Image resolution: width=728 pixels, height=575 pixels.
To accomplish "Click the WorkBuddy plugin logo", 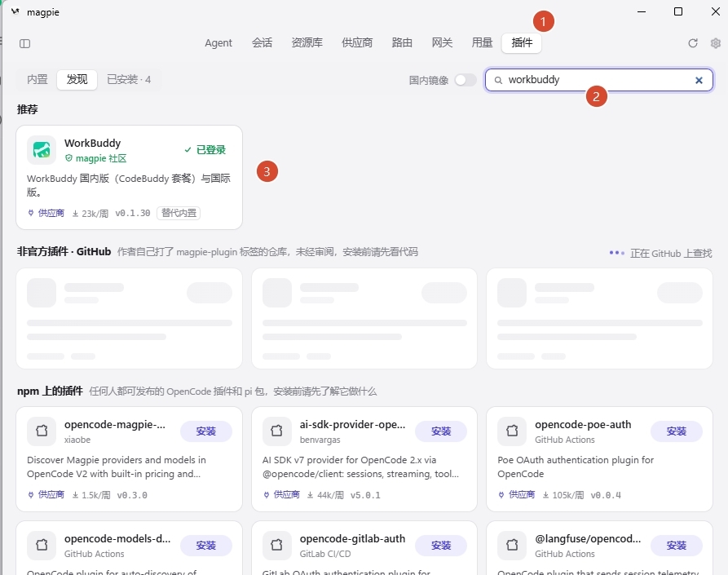I will pos(42,150).
